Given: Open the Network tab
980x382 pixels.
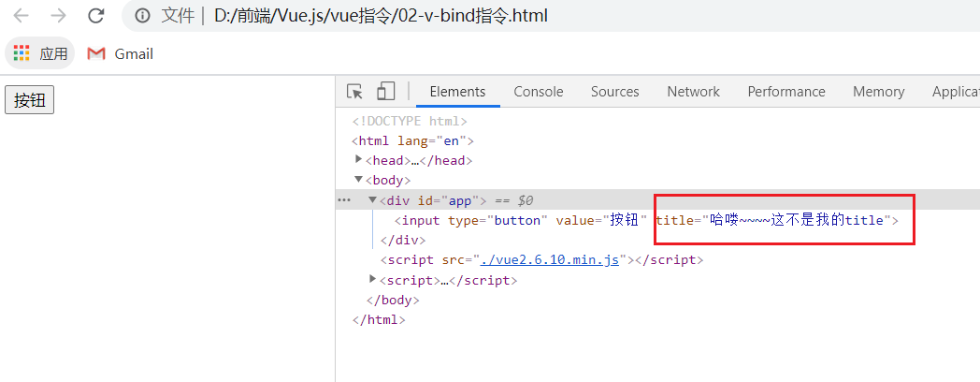Looking at the screenshot, I should point(693,92).
